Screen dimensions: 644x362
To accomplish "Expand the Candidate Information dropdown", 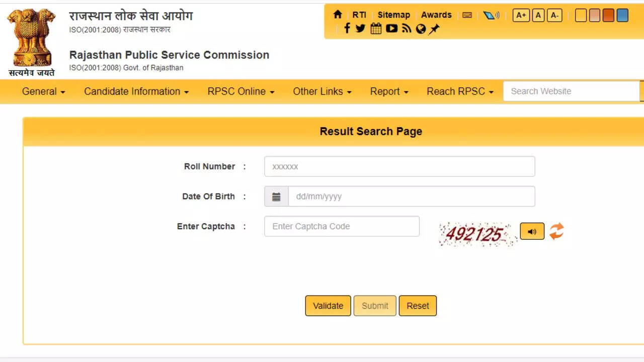I will click(136, 92).
